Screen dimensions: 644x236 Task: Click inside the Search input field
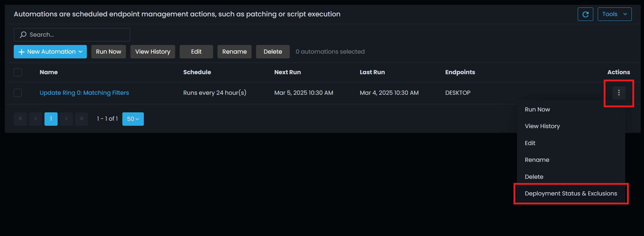[72, 35]
